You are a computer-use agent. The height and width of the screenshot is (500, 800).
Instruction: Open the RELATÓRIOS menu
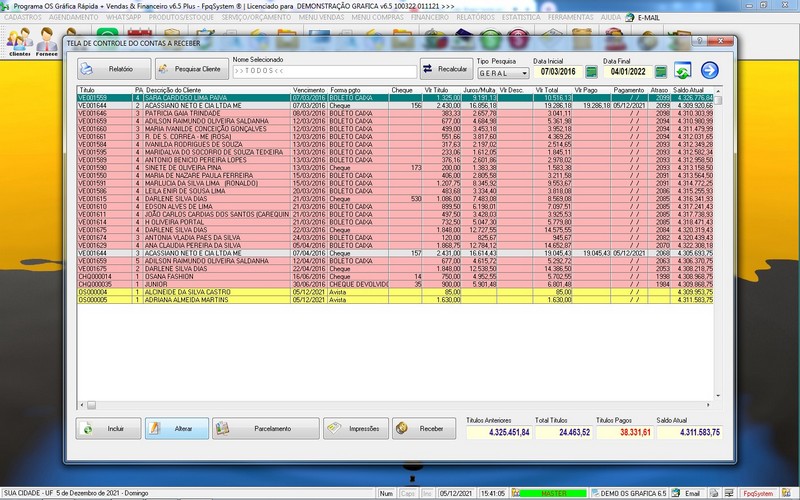[x=476, y=17]
